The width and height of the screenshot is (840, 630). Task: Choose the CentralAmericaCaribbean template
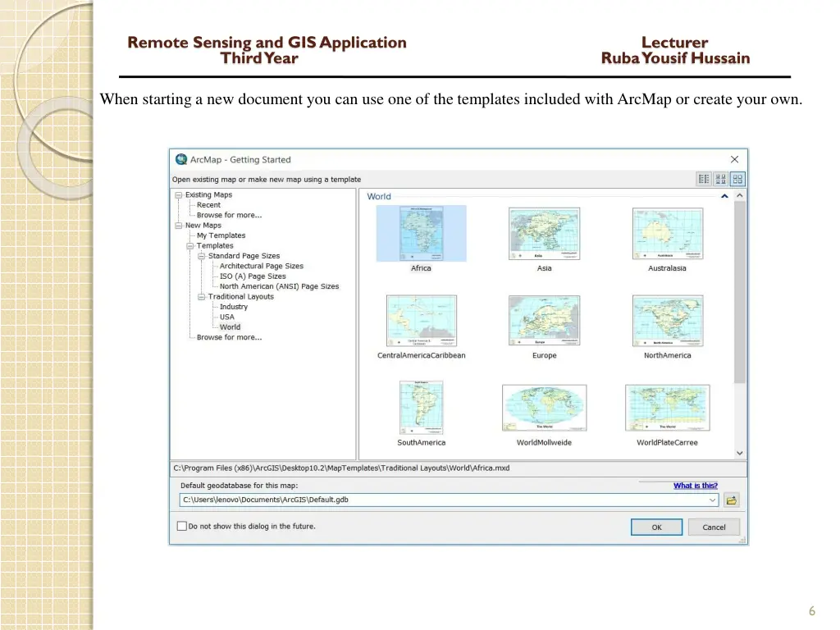(422, 321)
